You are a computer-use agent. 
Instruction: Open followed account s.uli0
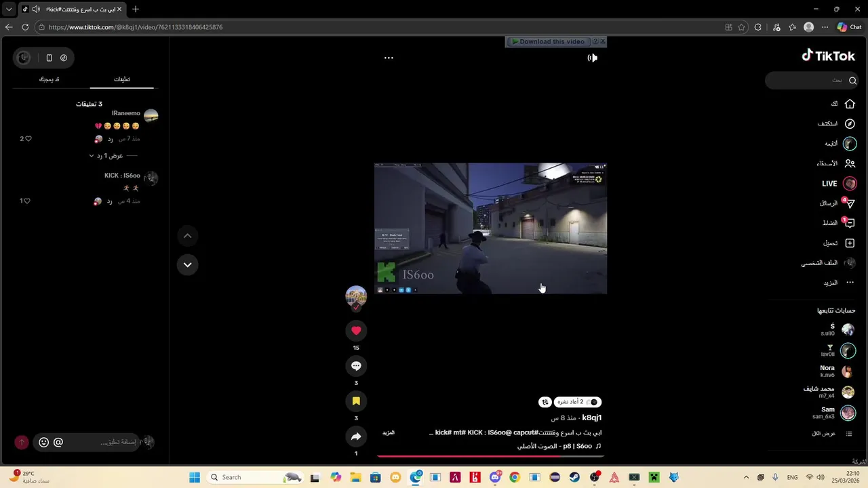pyautogui.click(x=837, y=330)
